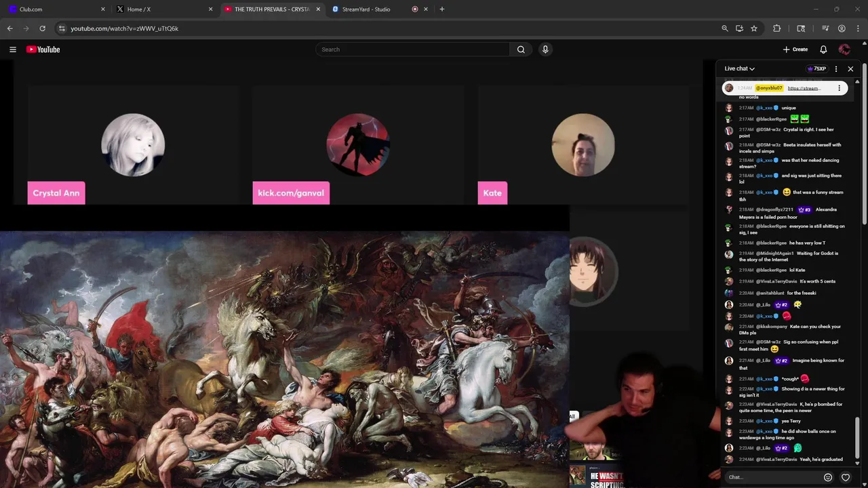Close the live chat panel

pyautogui.click(x=850, y=68)
